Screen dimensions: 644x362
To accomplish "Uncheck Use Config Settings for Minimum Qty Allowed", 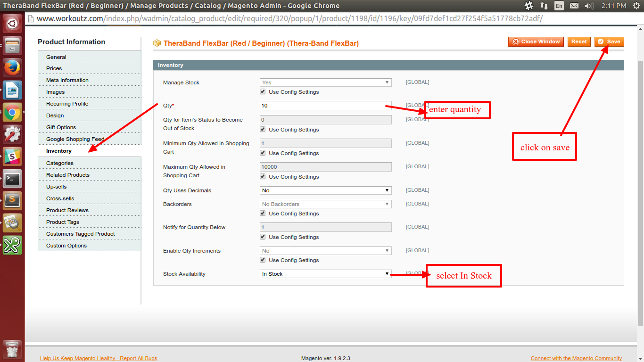I will [263, 153].
